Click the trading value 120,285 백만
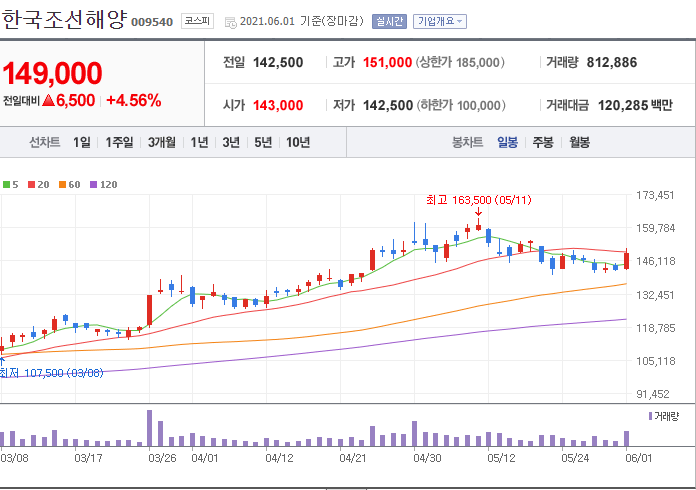The width and height of the screenshot is (696, 490). click(635, 106)
